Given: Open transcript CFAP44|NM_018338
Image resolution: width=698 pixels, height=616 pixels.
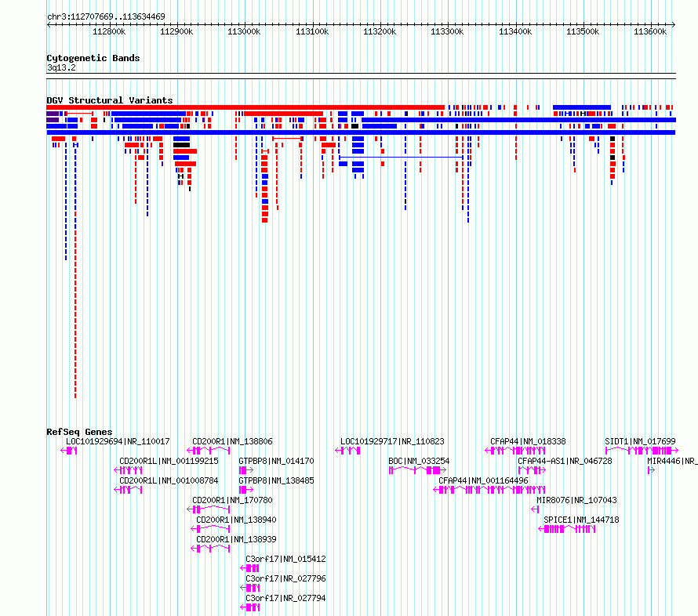Looking at the screenshot, I should pos(528,441).
